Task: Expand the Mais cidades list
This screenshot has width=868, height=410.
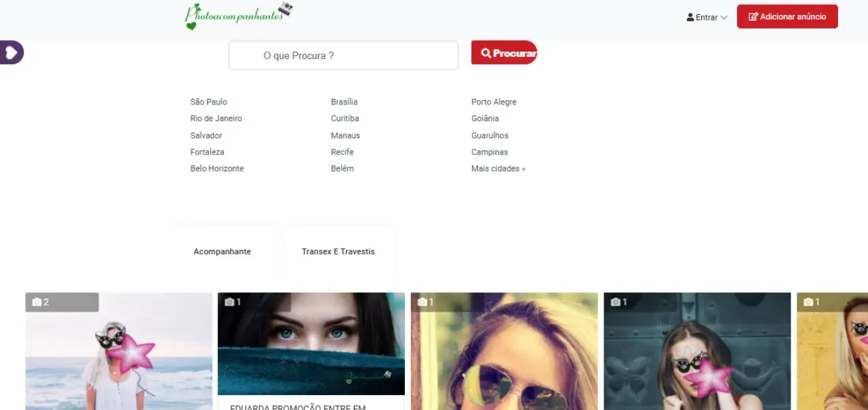Action: point(498,168)
